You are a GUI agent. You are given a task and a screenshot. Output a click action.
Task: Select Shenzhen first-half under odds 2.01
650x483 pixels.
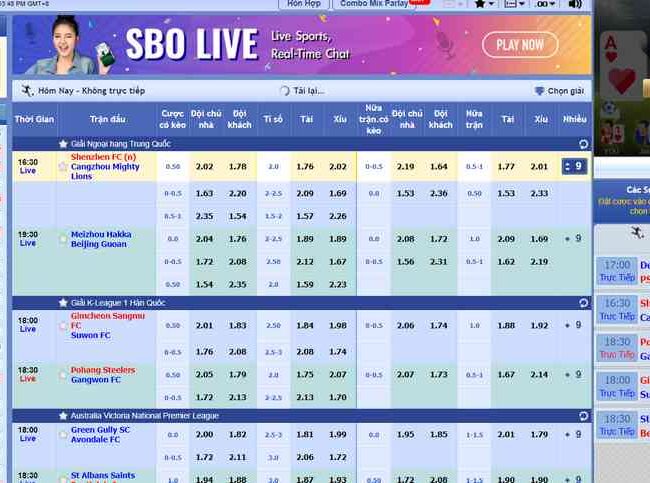[539, 167]
